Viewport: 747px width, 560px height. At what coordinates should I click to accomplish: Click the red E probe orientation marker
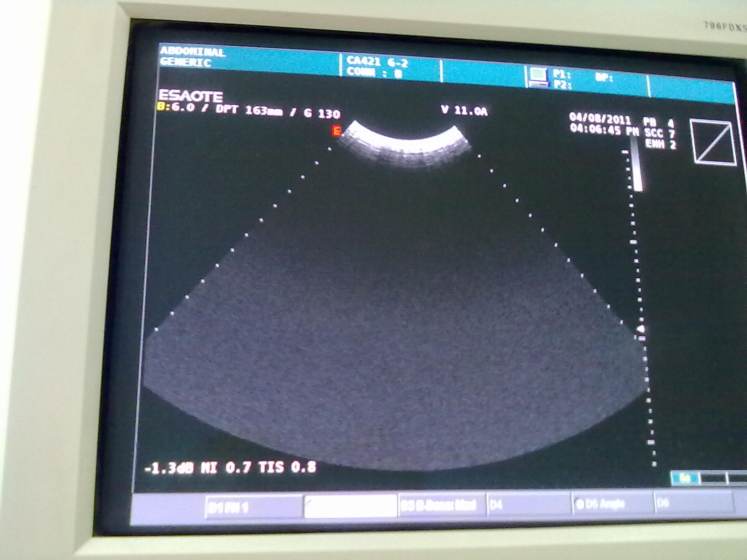coord(336,131)
